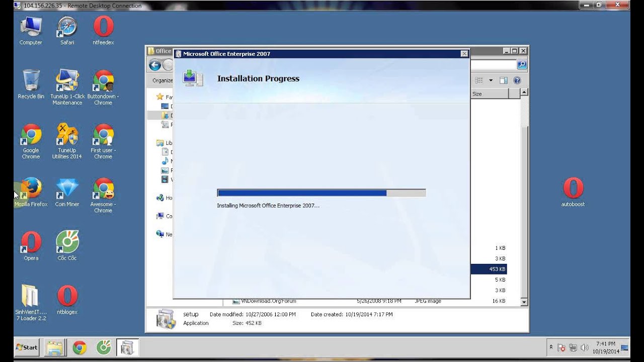
Task: Click the Back button in Explorer
Action: click(155, 65)
